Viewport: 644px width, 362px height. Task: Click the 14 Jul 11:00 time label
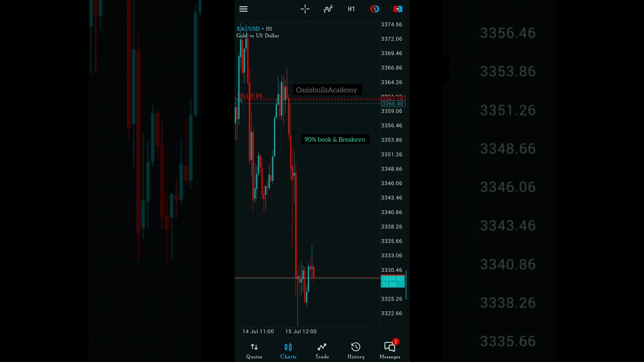258,331
